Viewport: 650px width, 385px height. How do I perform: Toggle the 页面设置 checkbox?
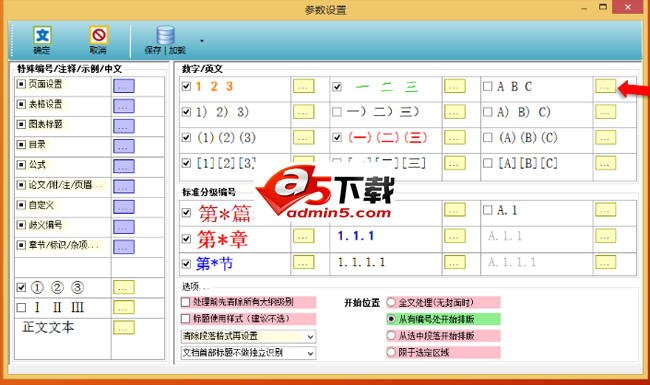[x=21, y=84]
